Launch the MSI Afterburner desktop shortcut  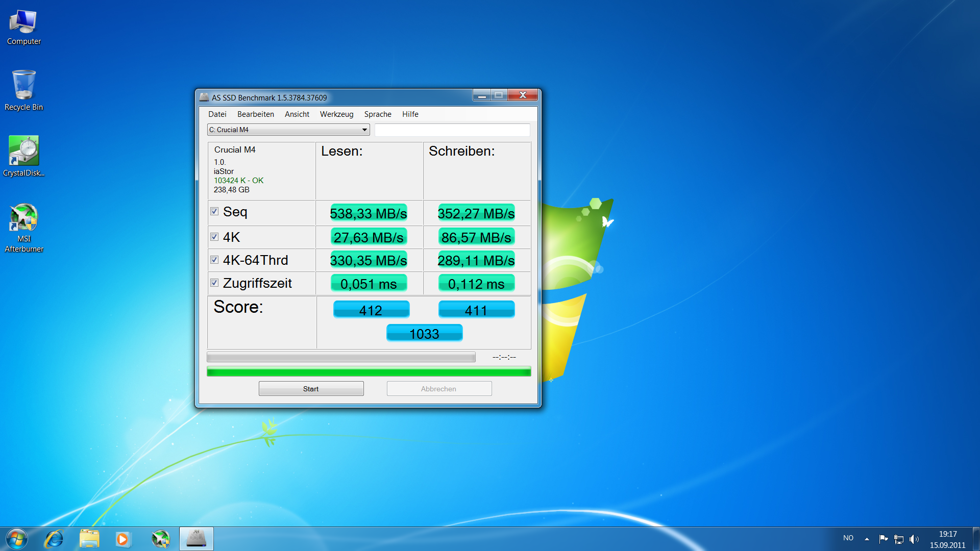pos(23,228)
